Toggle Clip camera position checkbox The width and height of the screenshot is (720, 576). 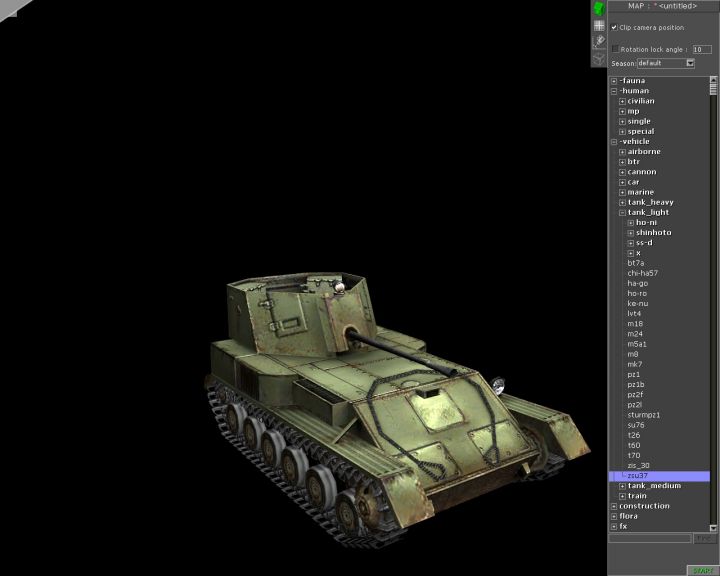614,27
